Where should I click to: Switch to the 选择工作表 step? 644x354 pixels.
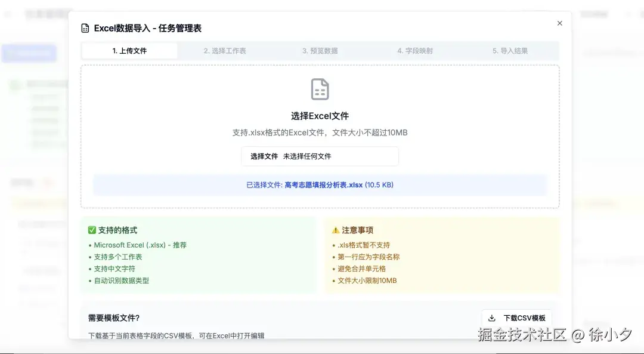(x=224, y=51)
